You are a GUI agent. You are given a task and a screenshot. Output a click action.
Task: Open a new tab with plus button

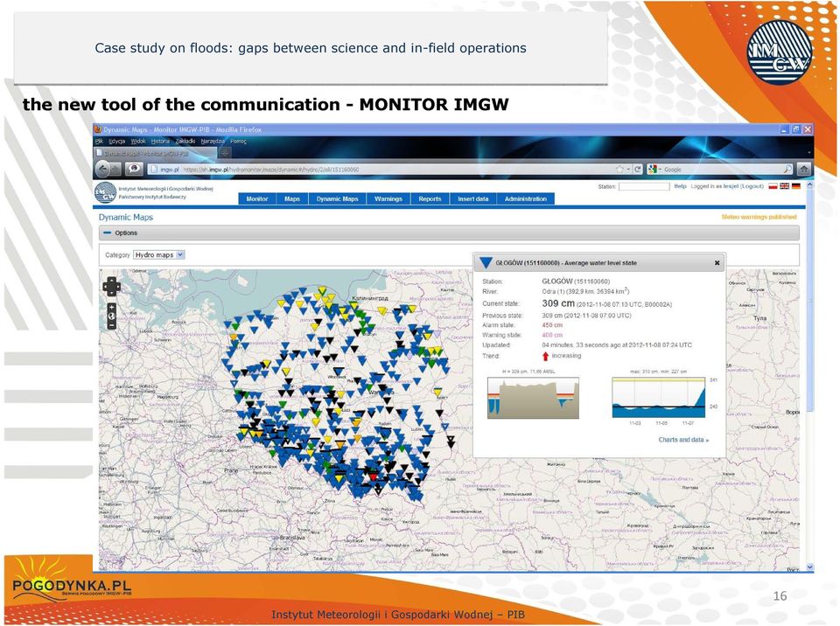225,153
